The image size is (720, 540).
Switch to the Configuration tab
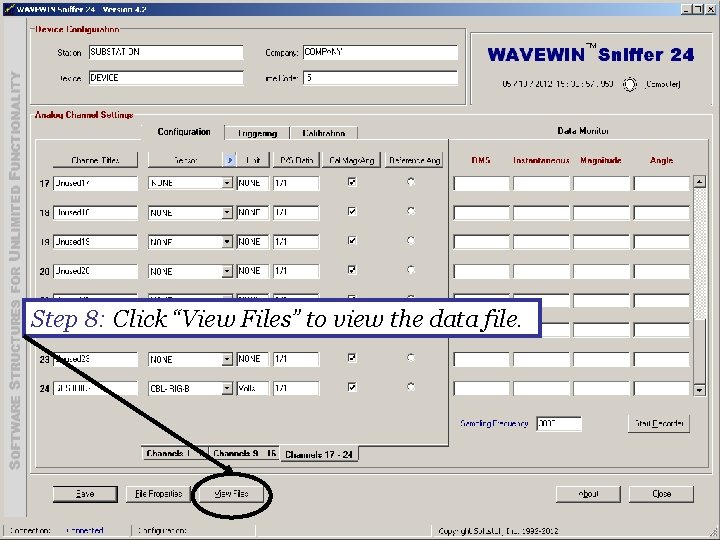tap(184, 132)
